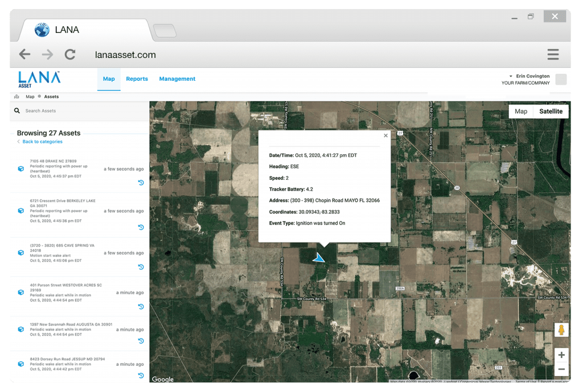
Task: Close the asset info popup
Action: [385, 135]
